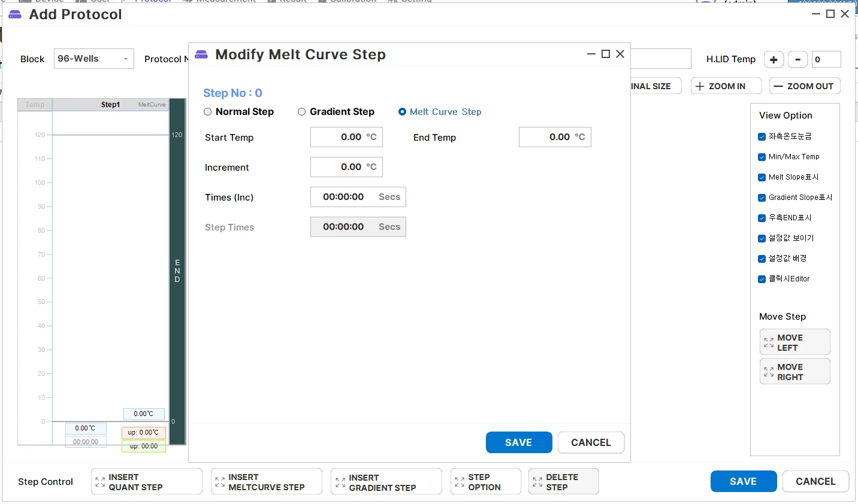Save the Modify Melt Curve Step dialog

(519, 442)
